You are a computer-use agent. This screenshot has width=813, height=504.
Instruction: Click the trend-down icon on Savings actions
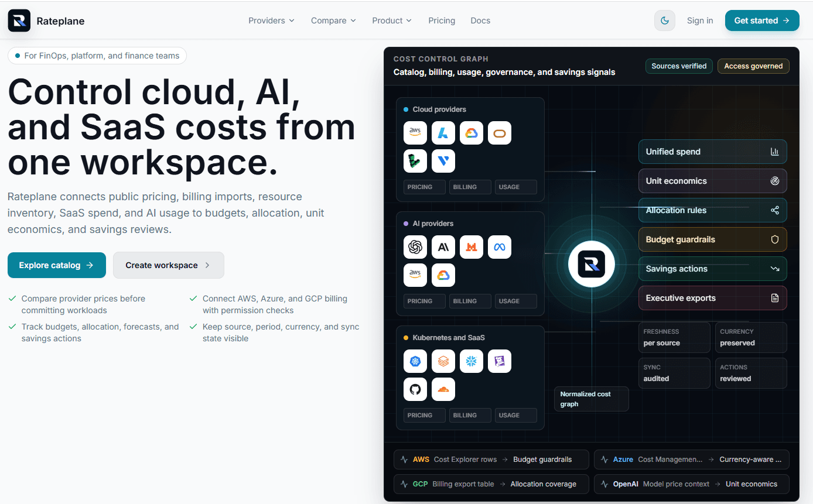(775, 269)
